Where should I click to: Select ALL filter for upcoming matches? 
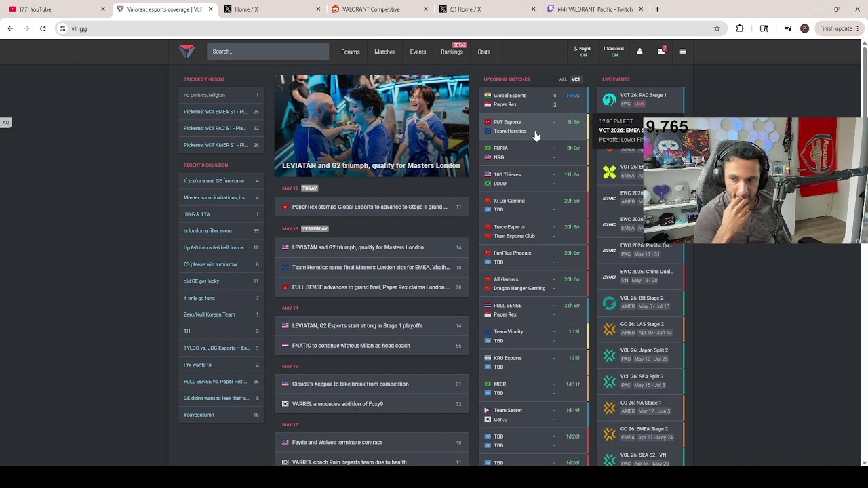563,79
